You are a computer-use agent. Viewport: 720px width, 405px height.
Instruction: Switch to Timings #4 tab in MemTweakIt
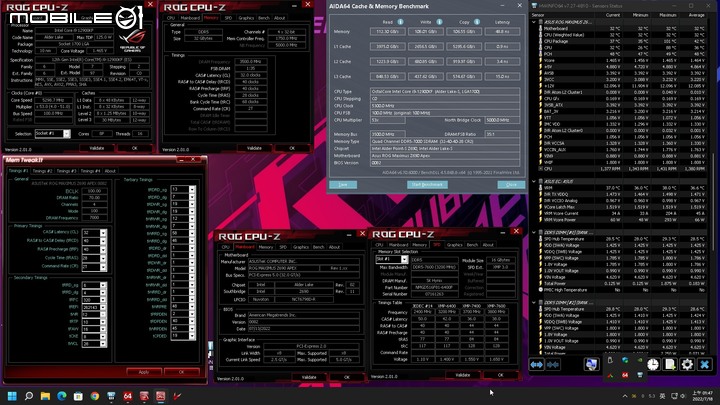pos(90,171)
